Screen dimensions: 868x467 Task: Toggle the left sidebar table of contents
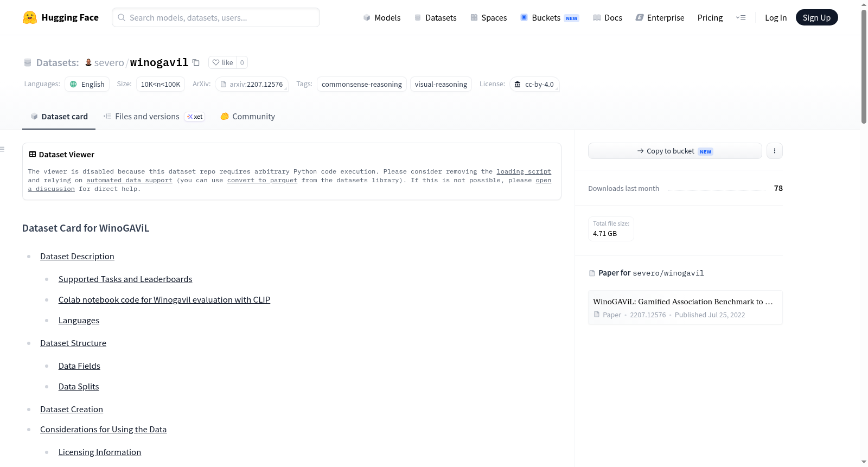(x=3, y=149)
